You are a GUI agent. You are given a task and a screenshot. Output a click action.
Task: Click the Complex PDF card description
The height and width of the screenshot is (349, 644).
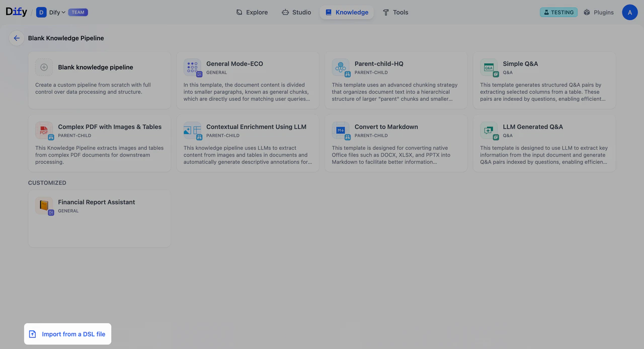coord(99,155)
